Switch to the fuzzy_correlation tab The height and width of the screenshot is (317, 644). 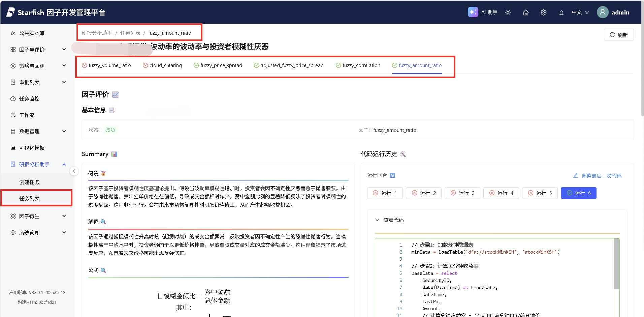(x=358, y=65)
